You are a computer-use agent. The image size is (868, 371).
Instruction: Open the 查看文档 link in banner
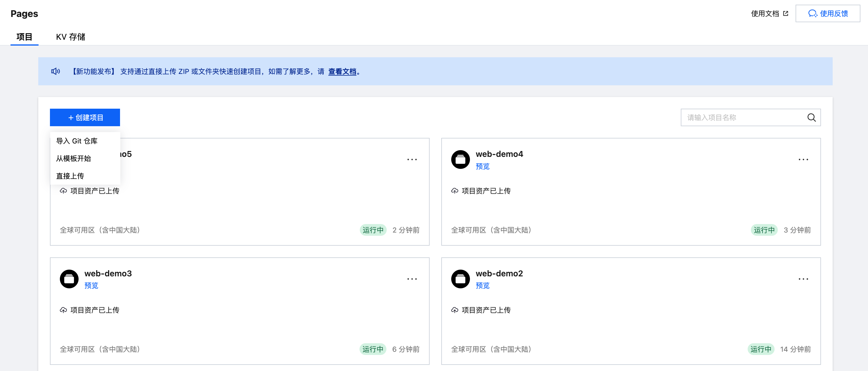tap(342, 72)
